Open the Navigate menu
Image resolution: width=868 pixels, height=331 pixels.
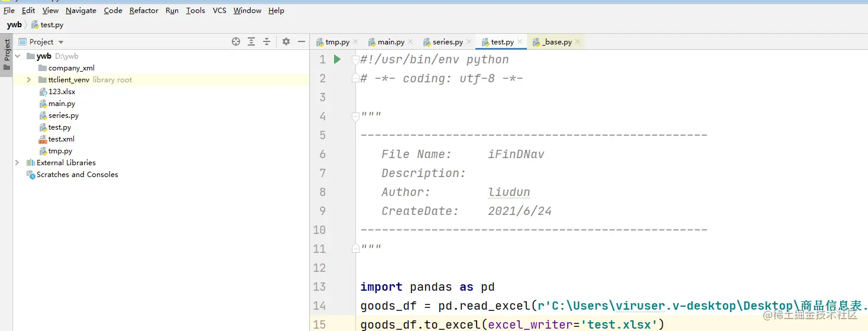pos(81,11)
